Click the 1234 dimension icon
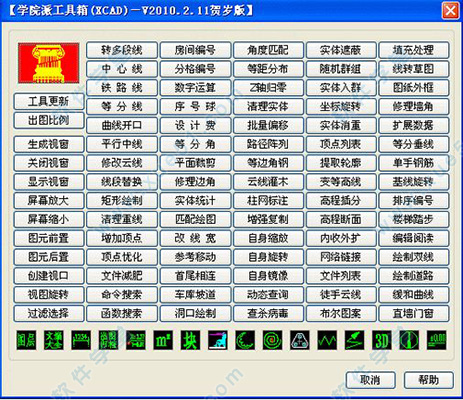This screenshot has height=400, width=463. [81, 340]
